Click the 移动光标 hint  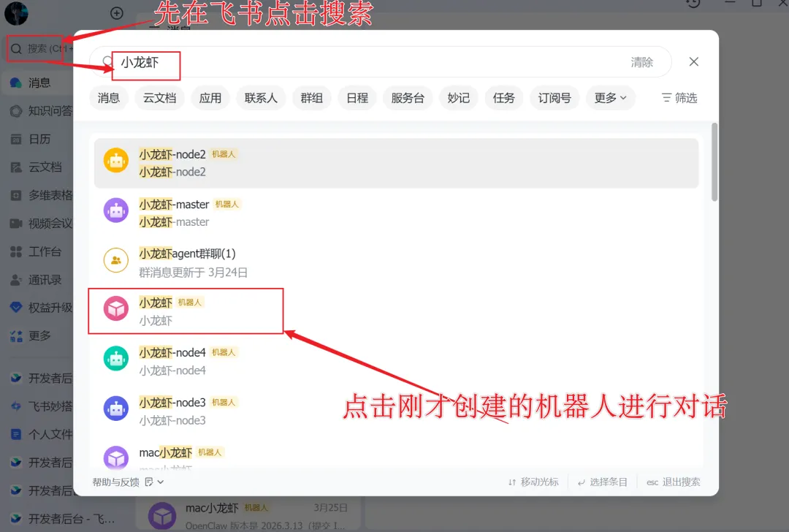point(533,482)
